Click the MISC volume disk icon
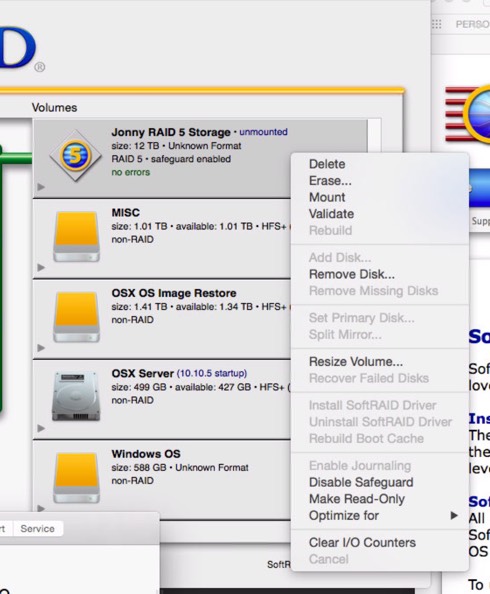Image resolution: width=490 pixels, height=594 pixels. coord(76,236)
